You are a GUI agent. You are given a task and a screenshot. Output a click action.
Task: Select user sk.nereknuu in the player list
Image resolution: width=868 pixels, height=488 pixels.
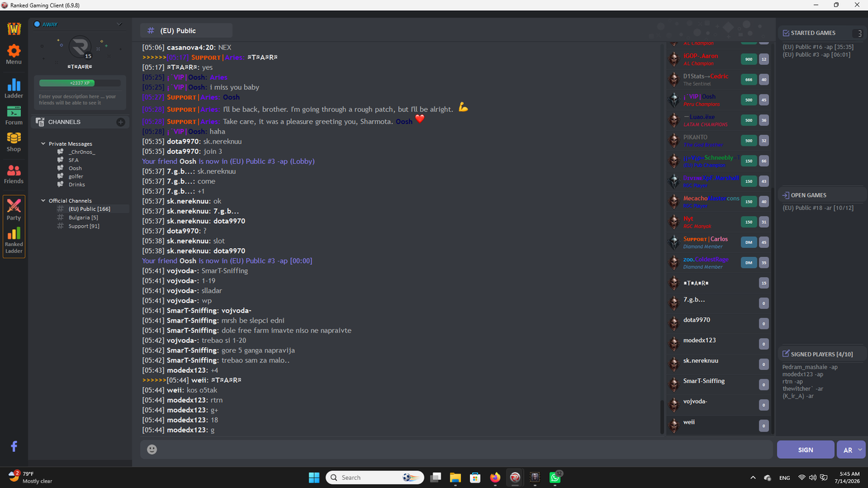pos(701,361)
